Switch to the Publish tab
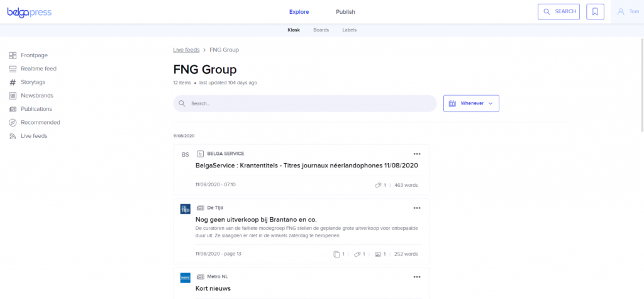Viewport: 644px width, 299px height. [345, 12]
